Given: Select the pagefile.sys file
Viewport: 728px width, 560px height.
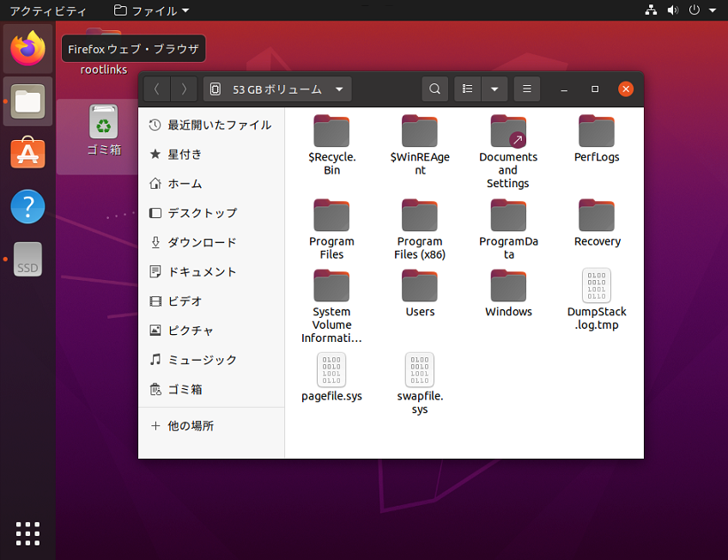Looking at the screenshot, I should coord(331,376).
